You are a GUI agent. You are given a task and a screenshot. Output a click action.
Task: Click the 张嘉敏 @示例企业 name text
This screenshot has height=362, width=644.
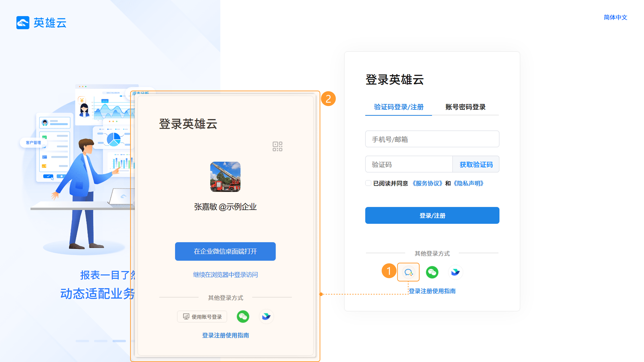point(225,207)
